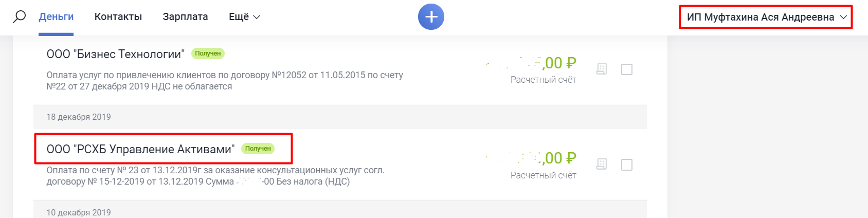
Task: Tick the checkbox for РСХБ Управление Активами payment
Action: click(x=626, y=165)
